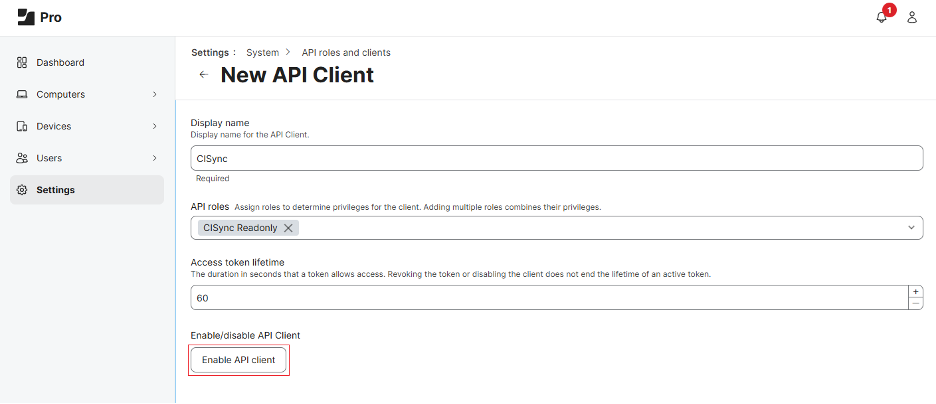Click the New API Client heading
936x404 pixels.
click(297, 75)
